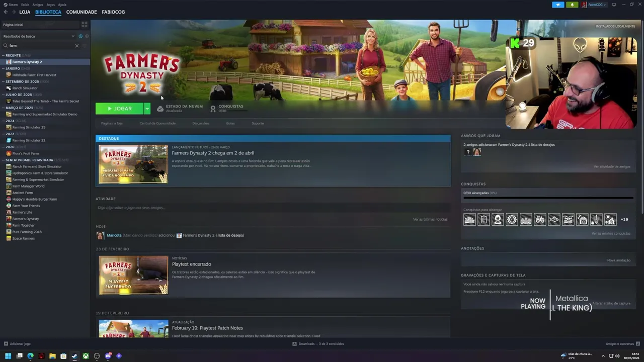Select Flora's Fruit Farm
The height and width of the screenshot is (362, 644).
tap(25, 153)
